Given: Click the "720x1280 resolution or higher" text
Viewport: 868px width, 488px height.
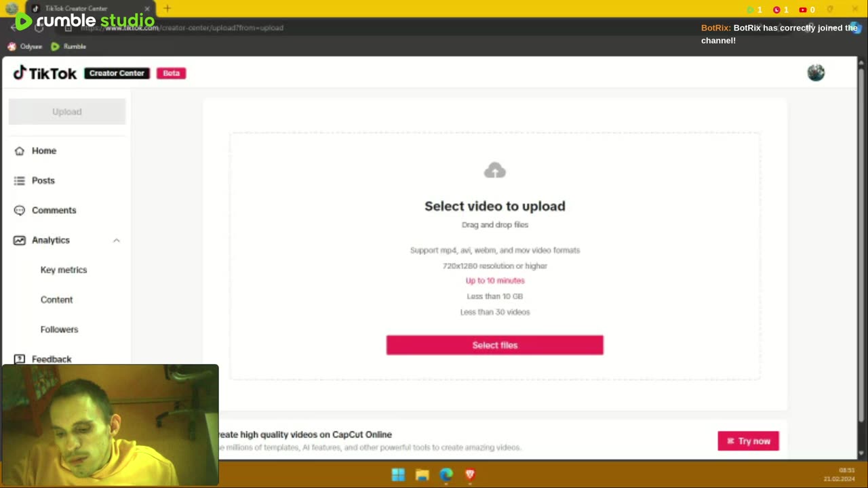Looking at the screenshot, I should click(x=495, y=266).
